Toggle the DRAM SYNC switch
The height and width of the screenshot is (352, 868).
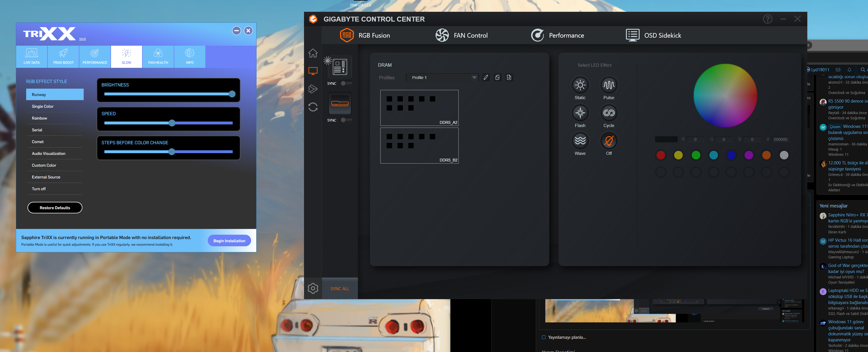point(346,120)
